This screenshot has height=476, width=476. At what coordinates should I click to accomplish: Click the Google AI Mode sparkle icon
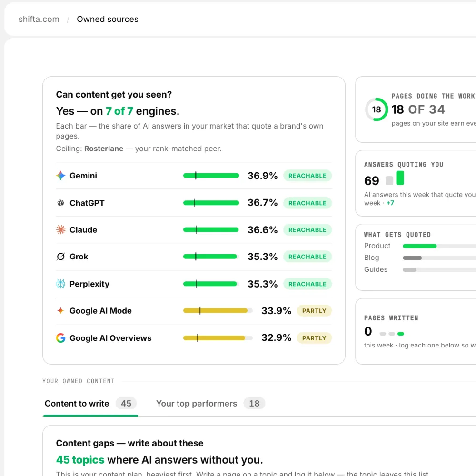[x=61, y=310]
